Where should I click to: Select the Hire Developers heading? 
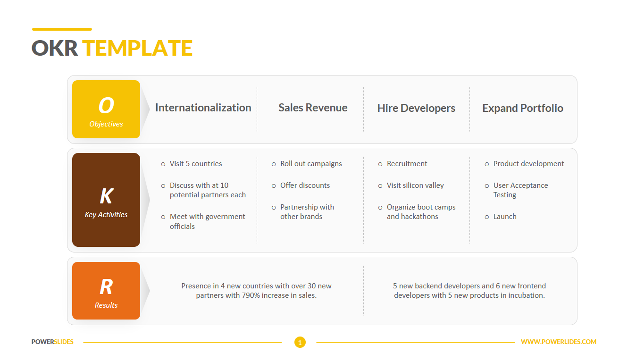pyautogui.click(x=416, y=108)
